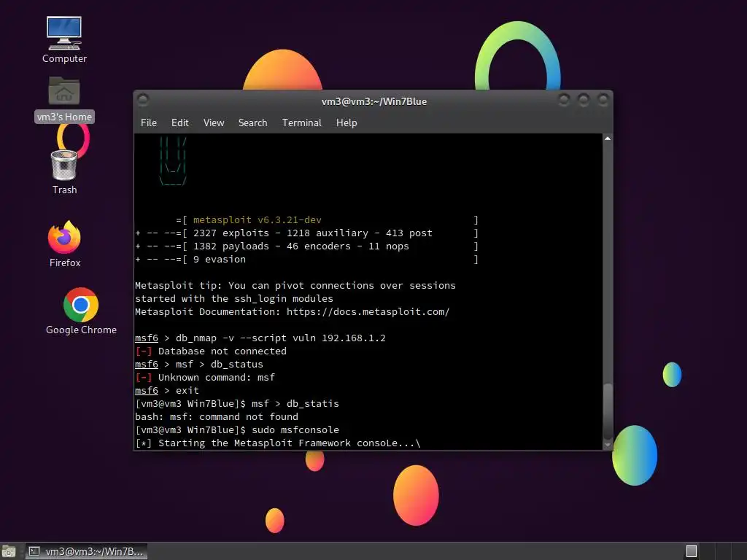Click the '9 evasion' line
Viewport: 747px width, 560px height.
306,260
